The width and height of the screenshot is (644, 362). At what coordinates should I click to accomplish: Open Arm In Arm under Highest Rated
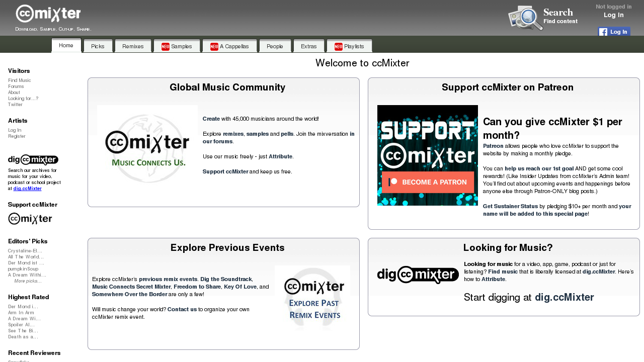[21, 313]
